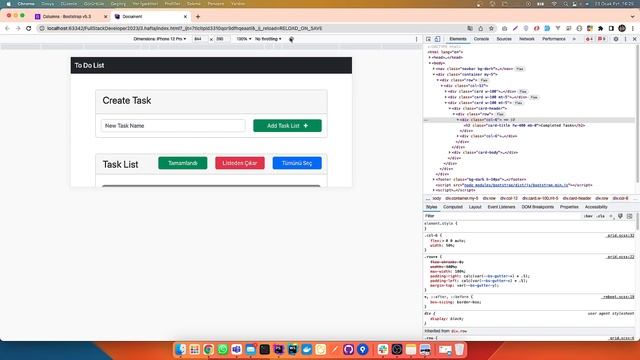Switch to the Network tab
The image size is (640, 360).
click(527, 39)
